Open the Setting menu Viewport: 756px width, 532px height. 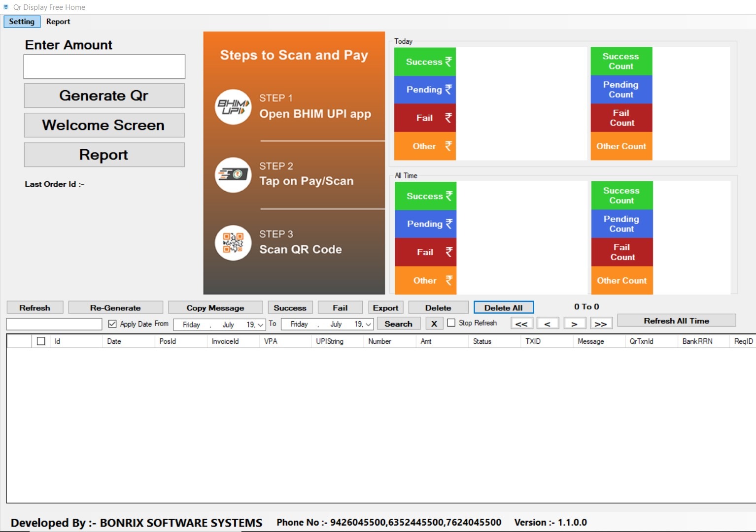[22, 22]
